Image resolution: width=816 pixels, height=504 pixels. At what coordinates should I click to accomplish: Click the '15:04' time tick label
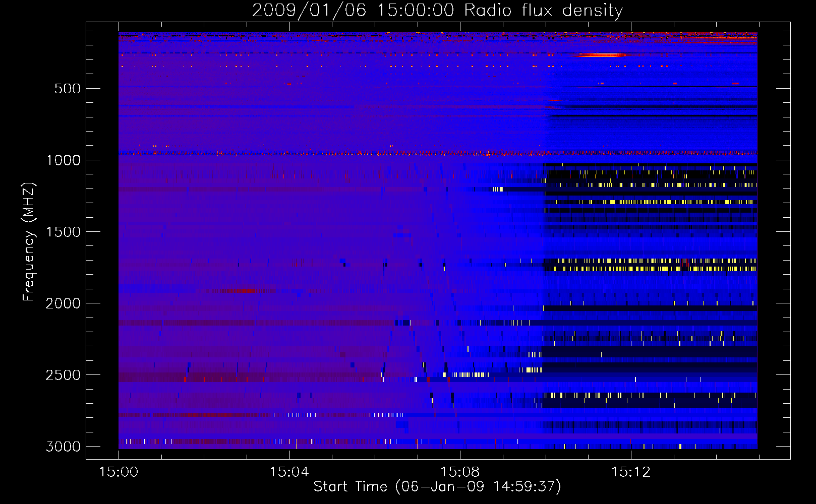[289, 472]
